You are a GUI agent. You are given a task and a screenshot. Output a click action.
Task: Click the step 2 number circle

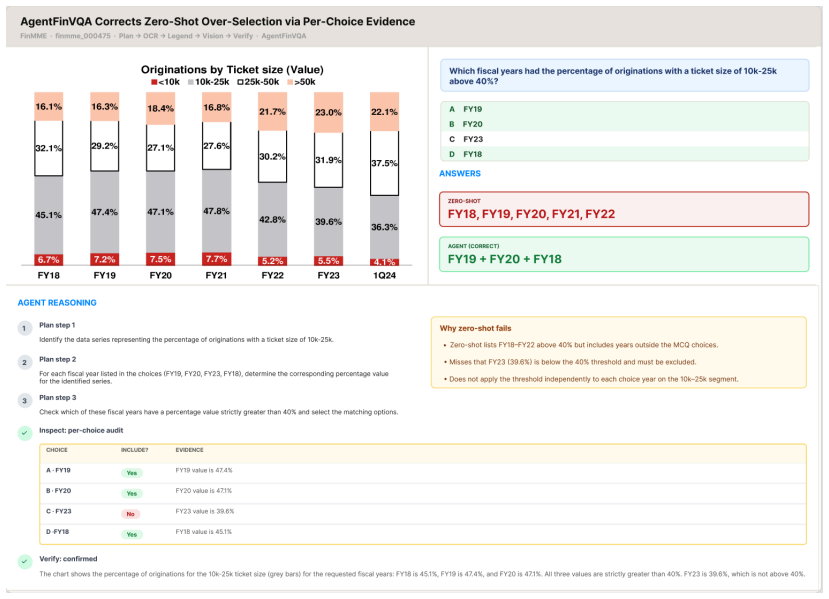[x=24, y=363]
